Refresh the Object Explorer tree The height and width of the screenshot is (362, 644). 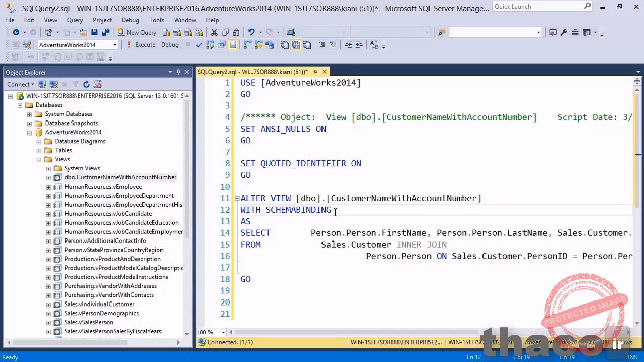[x=86, y=84]
